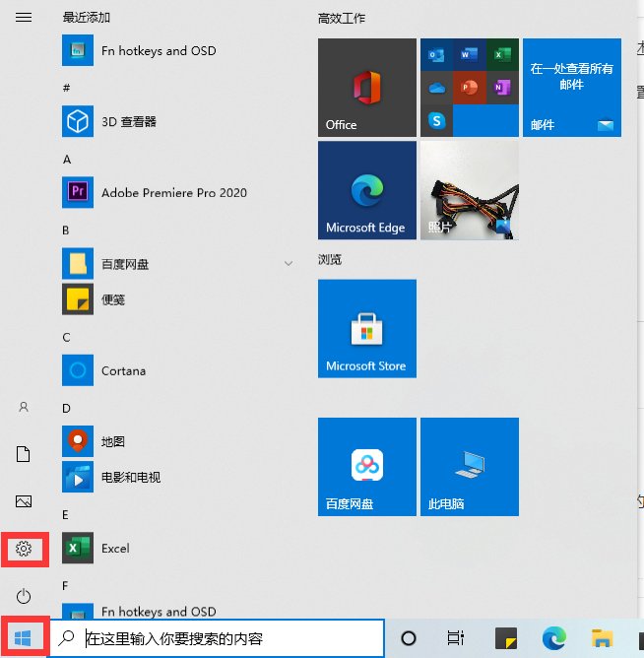
Task: Open Cortana circle on taskbar
Action: (x=409, y=638)
